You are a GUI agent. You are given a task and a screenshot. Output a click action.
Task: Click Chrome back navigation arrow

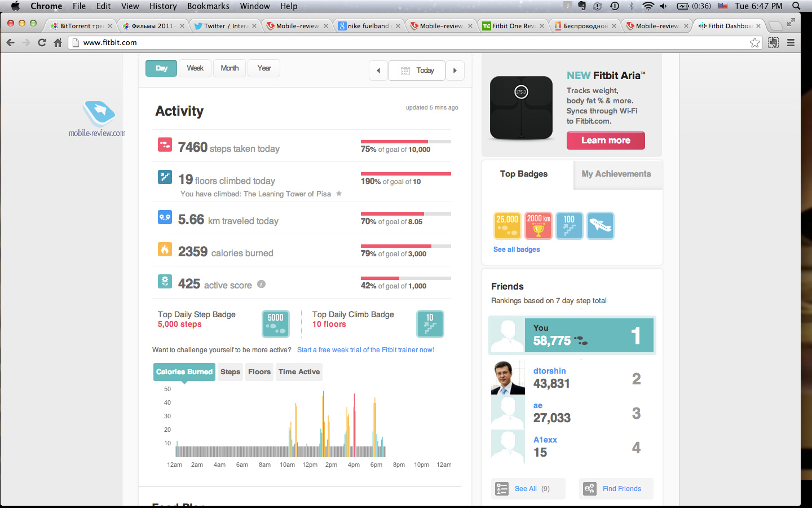[x=10, y=42]
